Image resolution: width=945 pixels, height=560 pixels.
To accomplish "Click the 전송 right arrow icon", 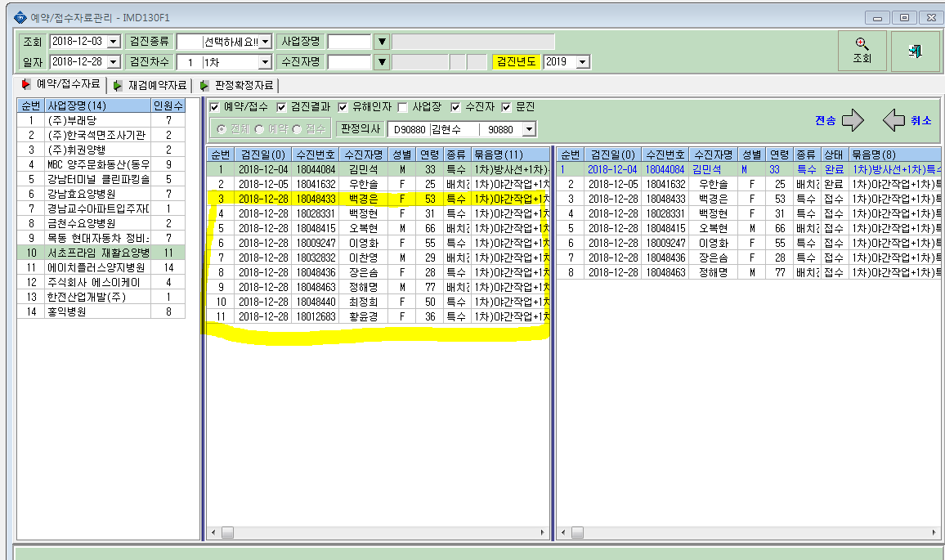I will tap(853, 120).
